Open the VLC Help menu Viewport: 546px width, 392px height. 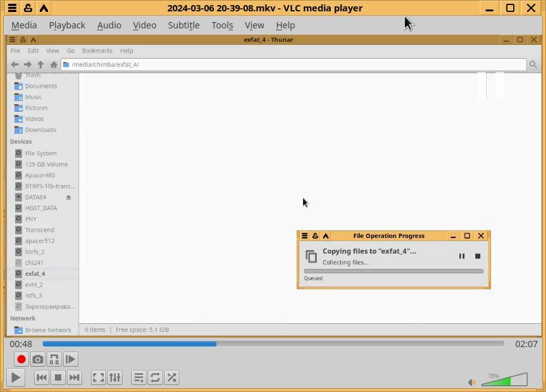285,25
